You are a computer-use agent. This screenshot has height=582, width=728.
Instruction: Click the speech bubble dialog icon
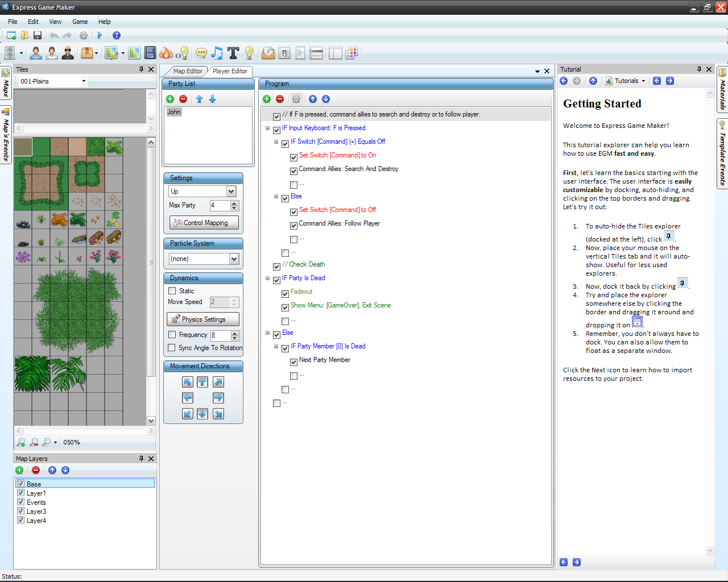201,53
